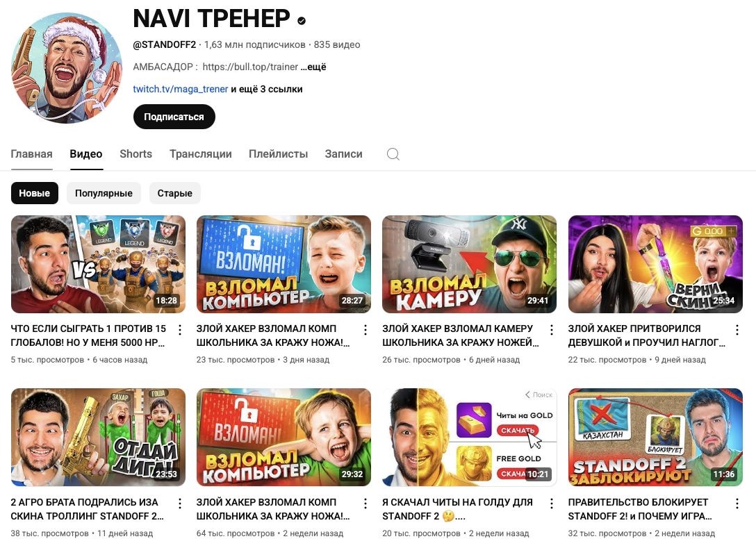The image size is (756, 548).
Task: Click the Подписаться subscribe button
Action: 174,117
